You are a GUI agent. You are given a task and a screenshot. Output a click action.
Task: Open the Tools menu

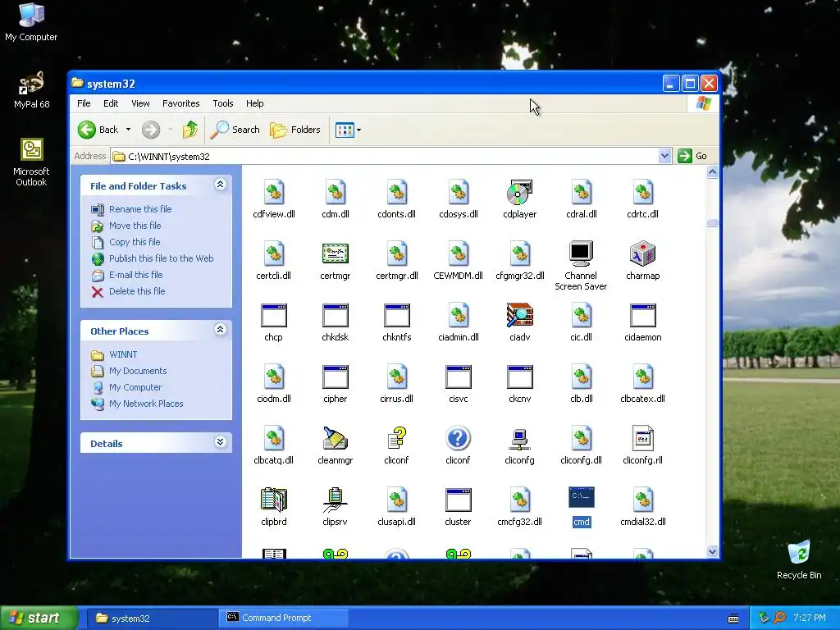point(223,103)
